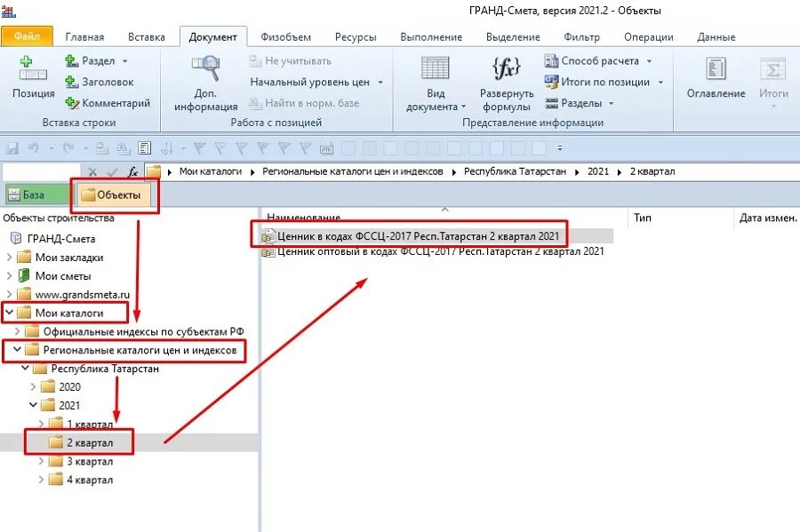Click the redo arrow in quick toolbar
800x532 pixels.
[x=68, y=148]
